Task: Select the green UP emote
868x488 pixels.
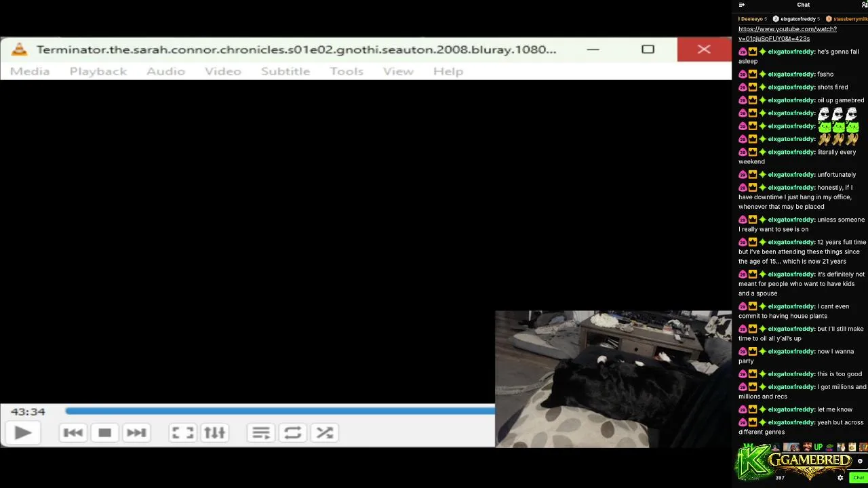Action: coord(818,447)
